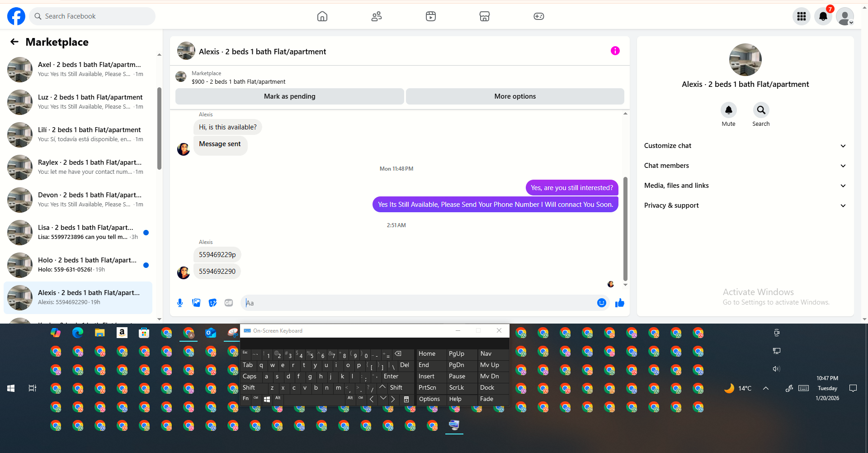Open the unread Holo conversation
This screenshot has width=868, height=453.
[x=78, y=265]
